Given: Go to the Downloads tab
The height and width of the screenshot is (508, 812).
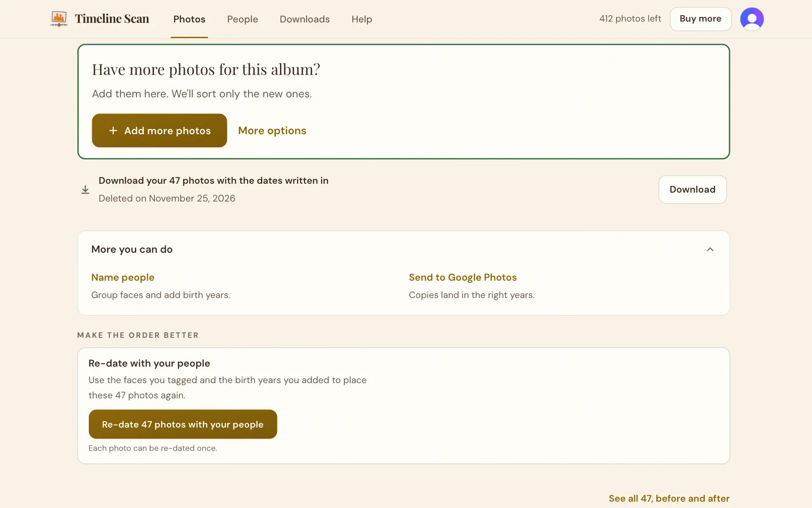Looking at the screenshot, I should [304, 19].
